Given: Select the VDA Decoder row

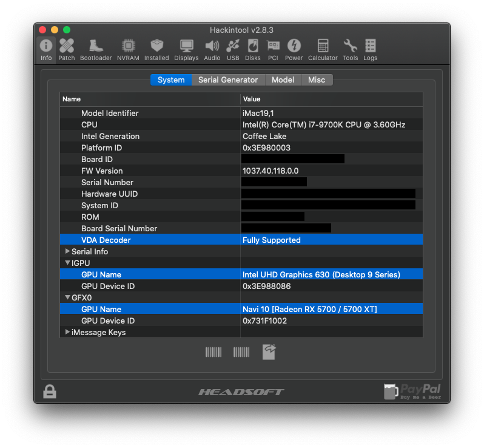Looking at the screenshot, I should [x=241, y=240].
